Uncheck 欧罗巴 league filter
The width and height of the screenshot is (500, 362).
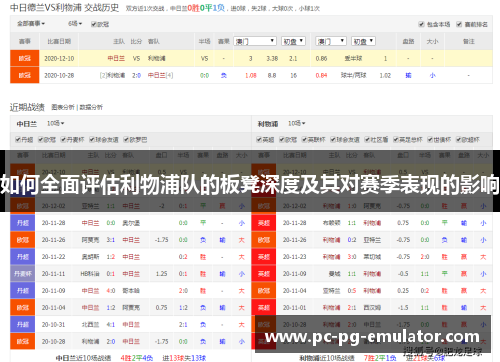click(x=126, y=139)
